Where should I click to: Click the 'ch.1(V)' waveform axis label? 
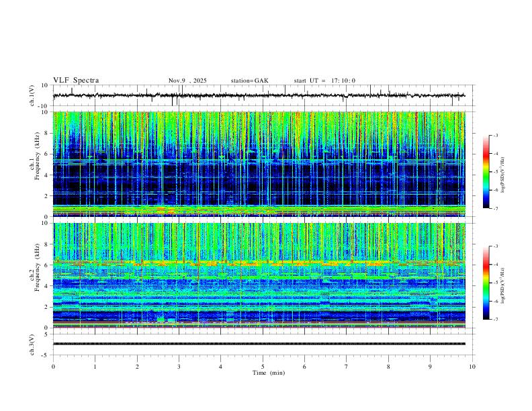coord(32,95)
